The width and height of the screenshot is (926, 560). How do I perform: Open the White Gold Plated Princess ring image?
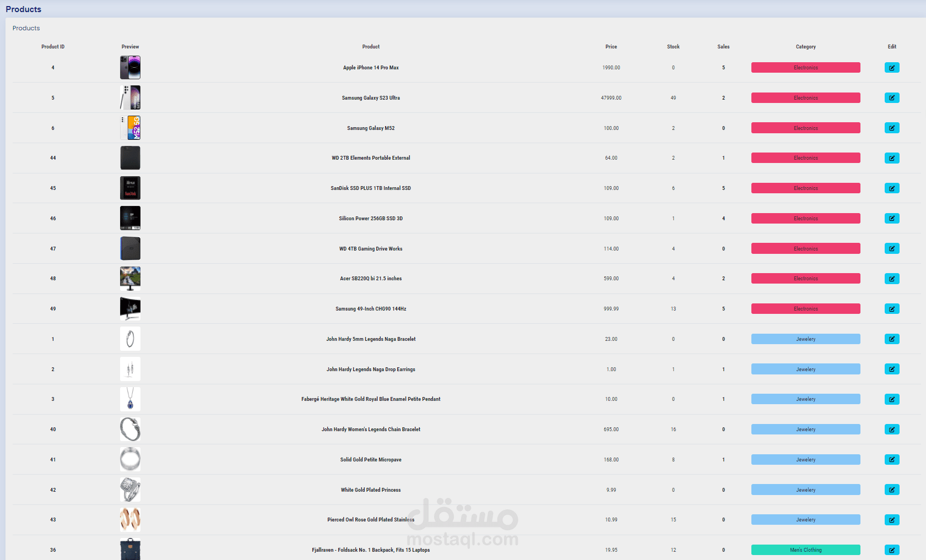(x=130, y=490)
